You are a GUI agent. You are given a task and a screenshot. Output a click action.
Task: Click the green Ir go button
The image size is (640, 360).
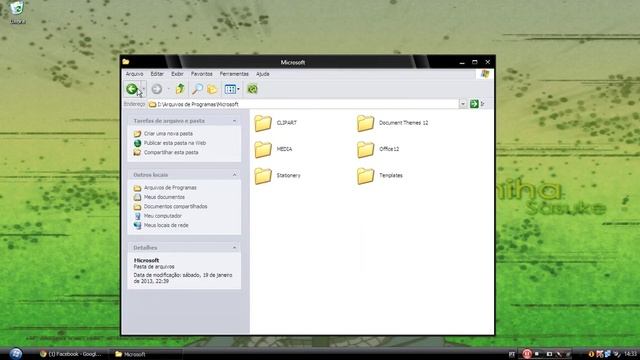coord(477,104)
